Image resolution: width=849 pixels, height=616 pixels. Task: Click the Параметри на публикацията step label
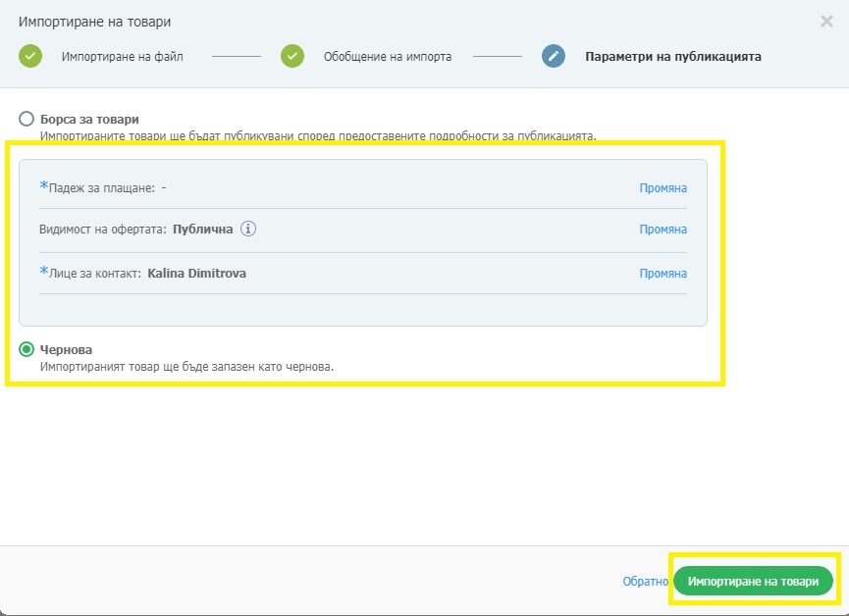coord(673,57)
